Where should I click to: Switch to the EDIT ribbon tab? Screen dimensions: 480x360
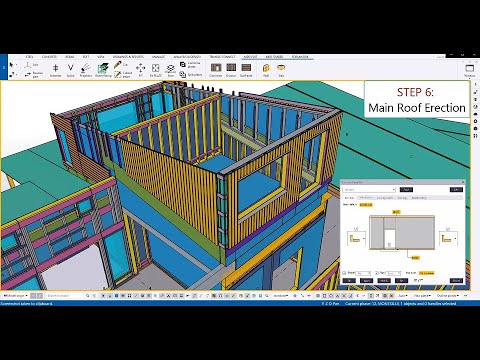(x=86, y=57)
